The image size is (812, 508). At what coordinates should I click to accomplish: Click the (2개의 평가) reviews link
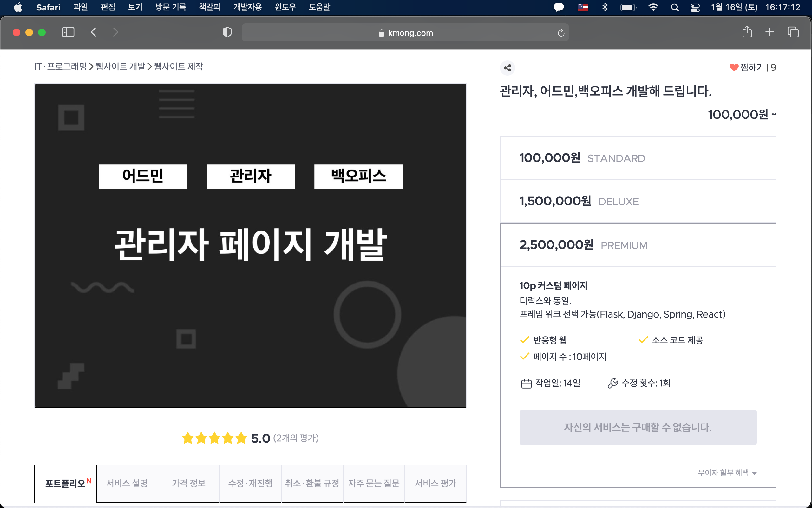(x=296, y=438)
